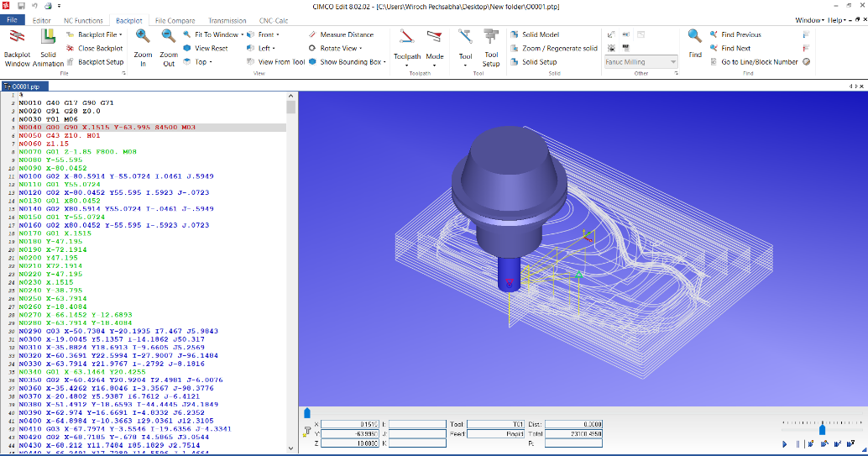Click Find Previous
The width and height of the screenshot is (868, 456).
click(735, 34)
